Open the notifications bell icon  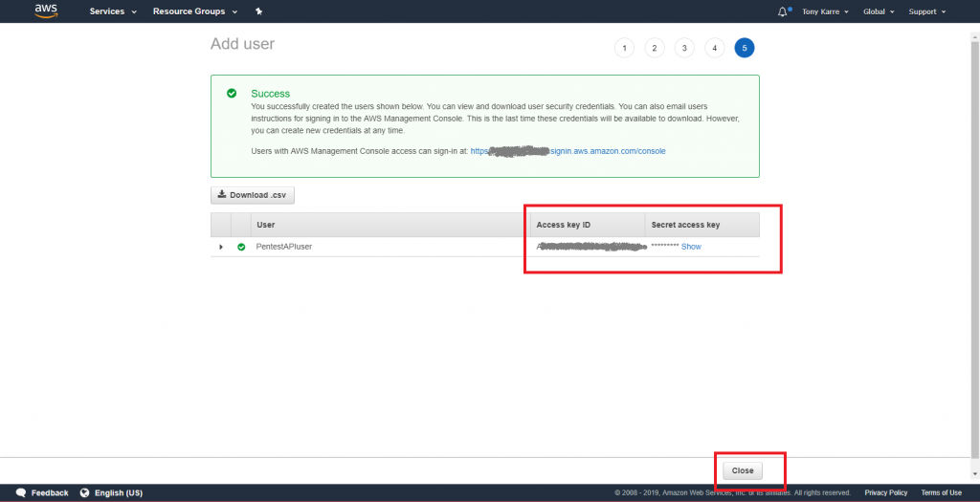coord(783,11)
